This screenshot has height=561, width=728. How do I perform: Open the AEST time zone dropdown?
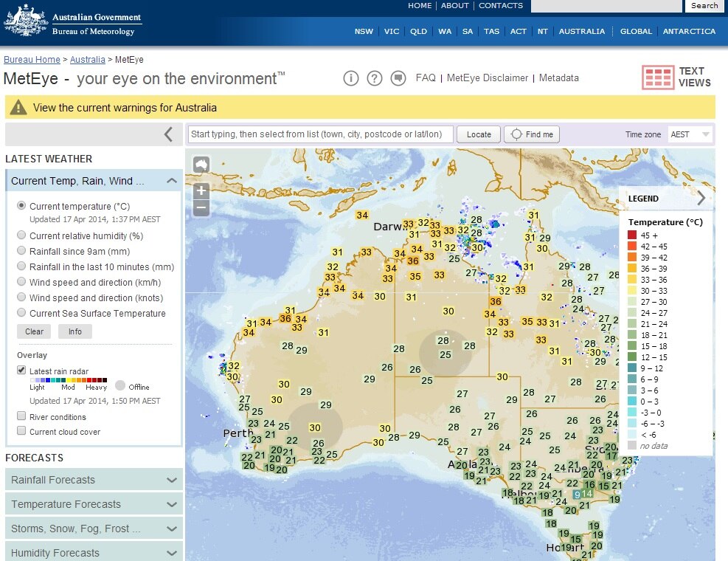coord(690,134)
